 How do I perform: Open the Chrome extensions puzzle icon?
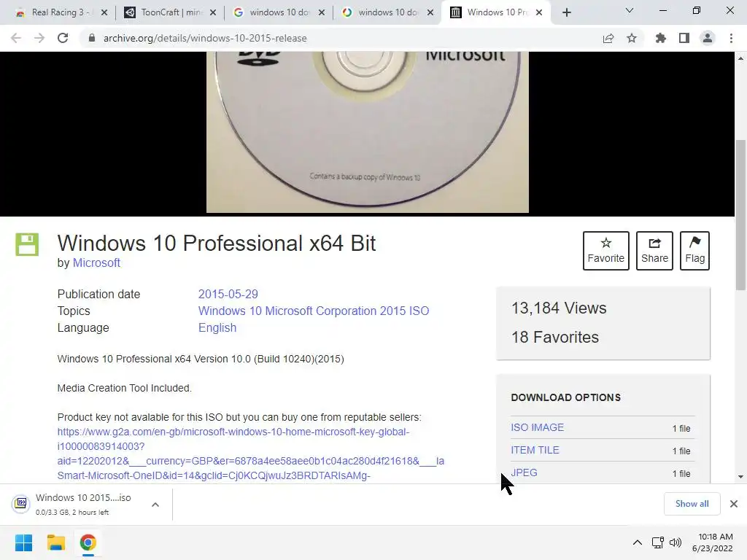point(661,38)
